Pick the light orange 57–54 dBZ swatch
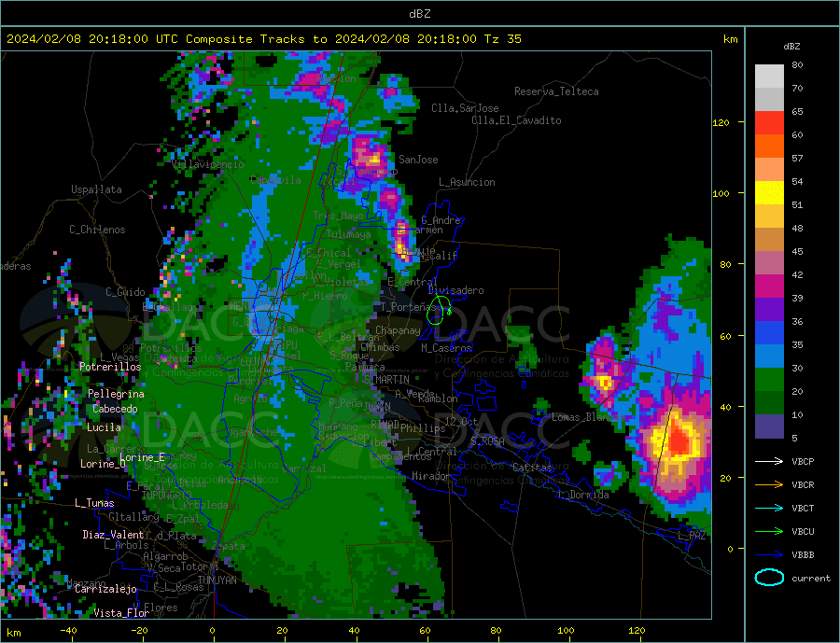Screen dimensions: 840x643 [769, 169]
